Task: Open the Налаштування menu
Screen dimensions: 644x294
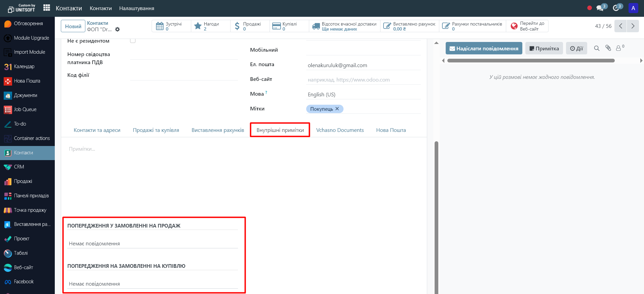Action: [x=136, y=8]
